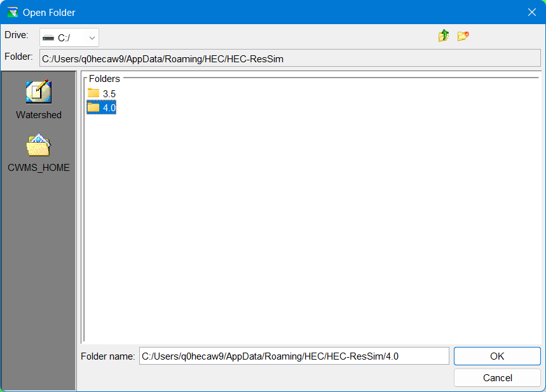This screenshot has width=546, height=392.
Task: Select the 4.0 folder name
Action: point(109,108)
